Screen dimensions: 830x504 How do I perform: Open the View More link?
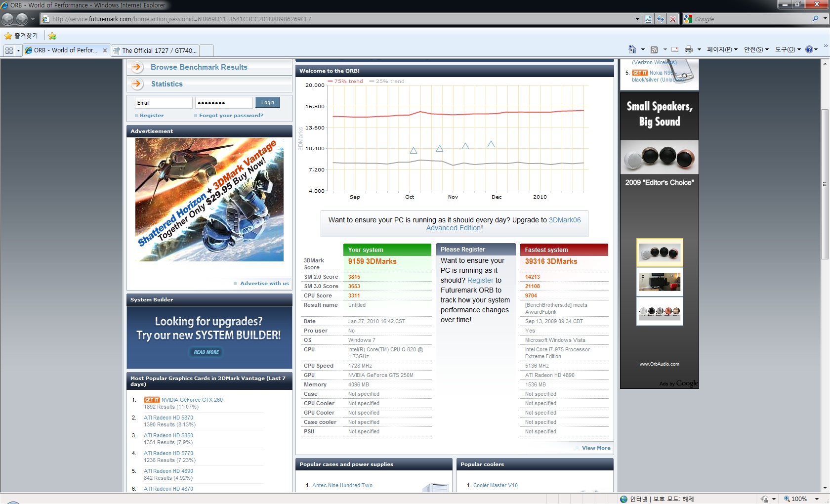(x=596, y=448)
